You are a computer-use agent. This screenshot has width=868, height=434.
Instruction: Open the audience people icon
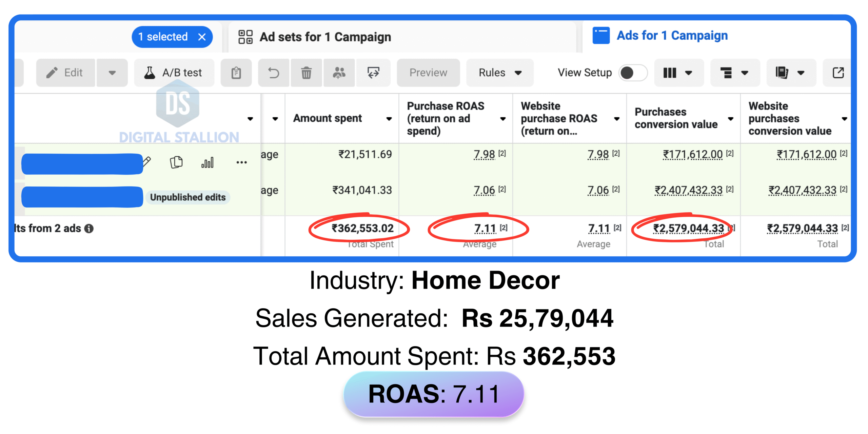pyautogui.click(x=339, y=73)
